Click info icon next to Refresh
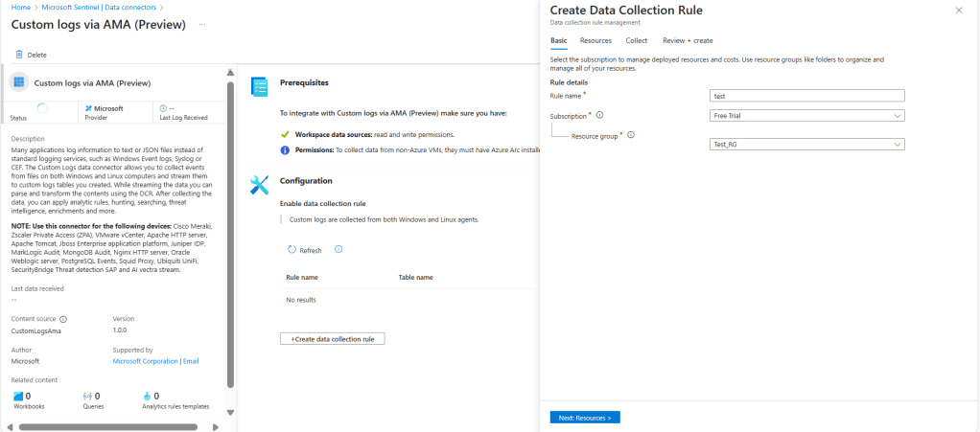The width and height of the screenshot is (980, 432). (x=338, y=249)
